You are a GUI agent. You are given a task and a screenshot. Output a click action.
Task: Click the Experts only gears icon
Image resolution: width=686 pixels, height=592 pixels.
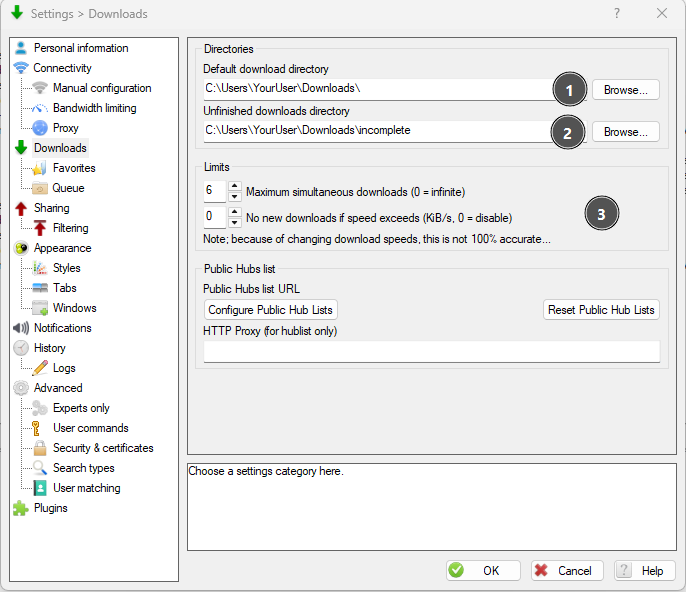click(40, 408)
